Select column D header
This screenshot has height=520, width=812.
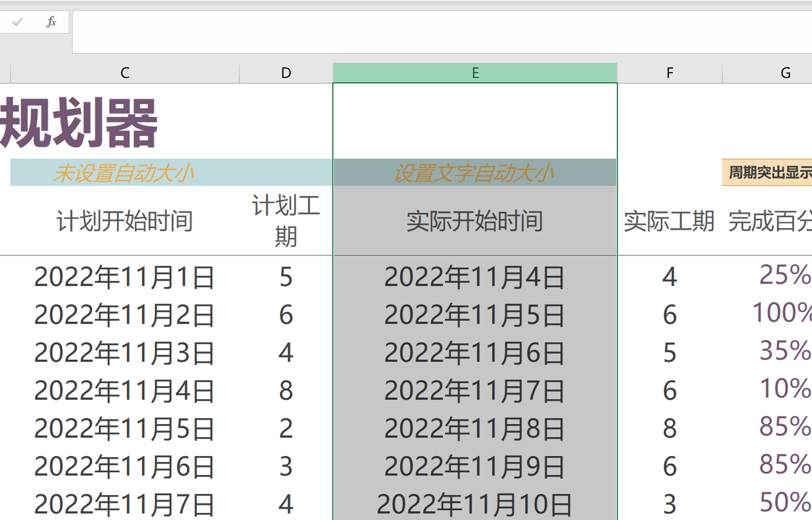coord(286,73)
